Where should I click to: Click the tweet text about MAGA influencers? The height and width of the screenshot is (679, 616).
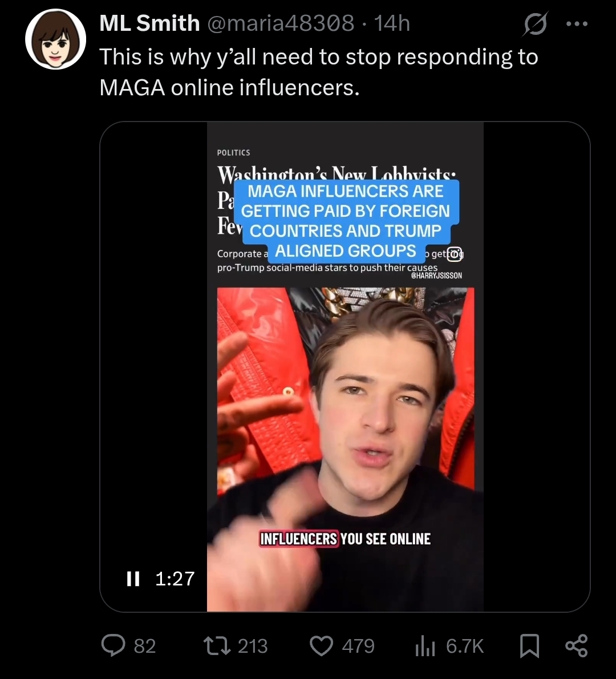(x=319, y=72)
